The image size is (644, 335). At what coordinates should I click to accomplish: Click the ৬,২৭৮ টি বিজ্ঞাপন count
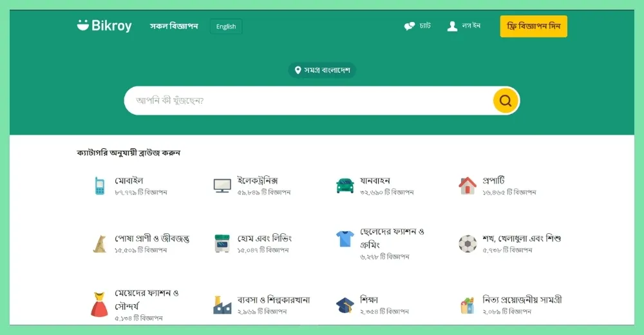385,257
